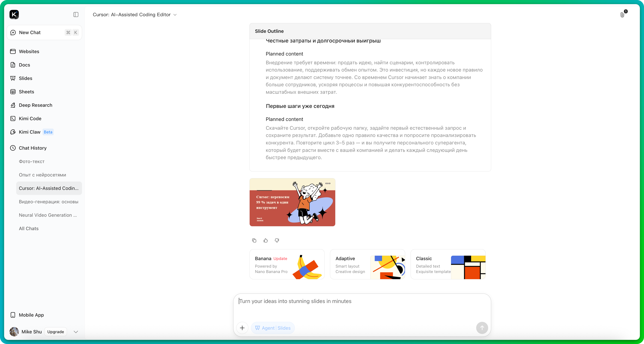Click the thumbs down icon
The height and width of the screenshot is (344, 644).
[x=277, y=240]
